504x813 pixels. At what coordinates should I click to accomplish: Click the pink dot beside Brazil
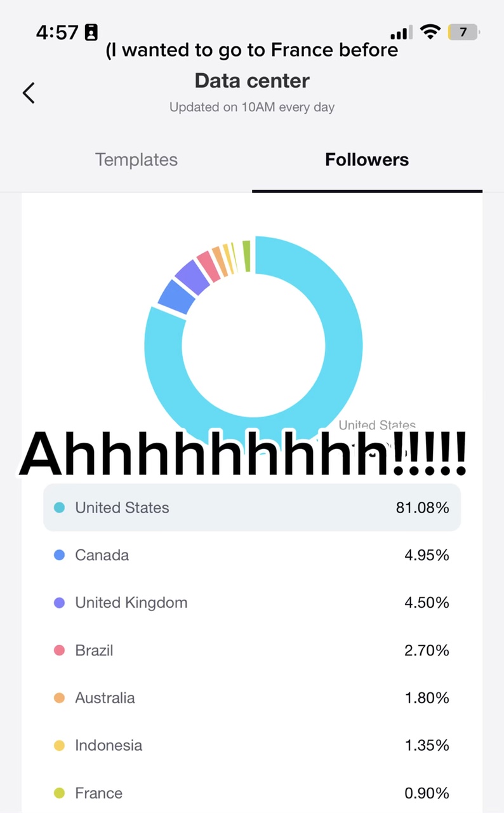click(x=59, y=650)
